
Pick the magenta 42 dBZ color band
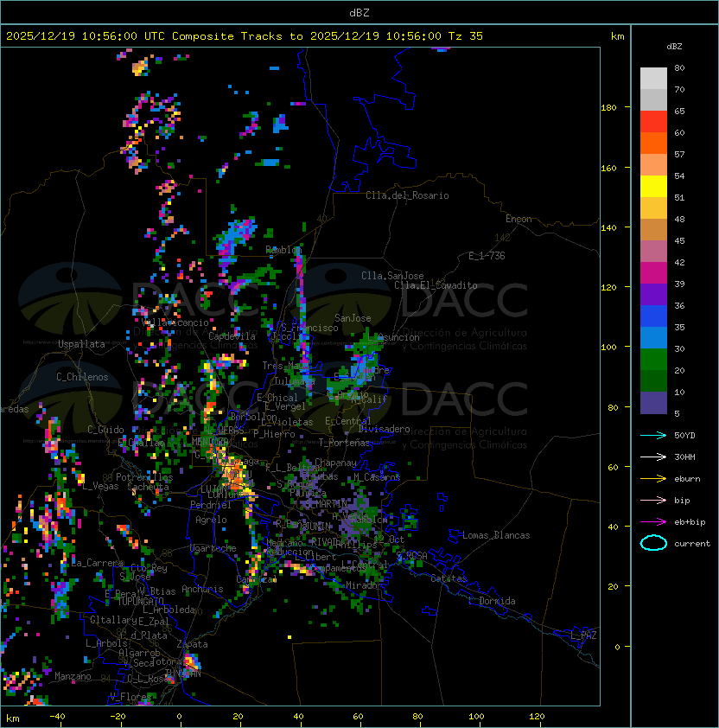(x=653, y=273)
